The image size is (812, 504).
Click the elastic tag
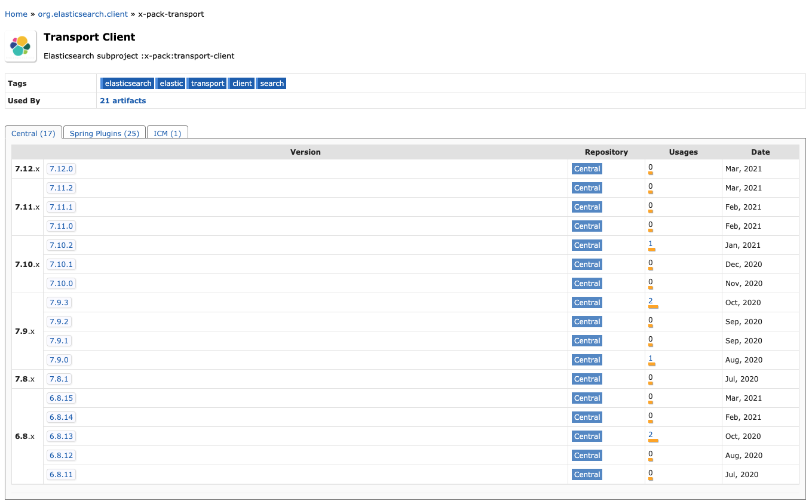tap(170, 84)
